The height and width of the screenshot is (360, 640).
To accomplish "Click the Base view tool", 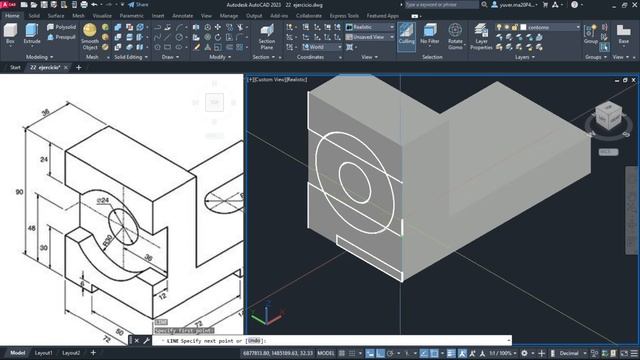I will pos(623,33).
